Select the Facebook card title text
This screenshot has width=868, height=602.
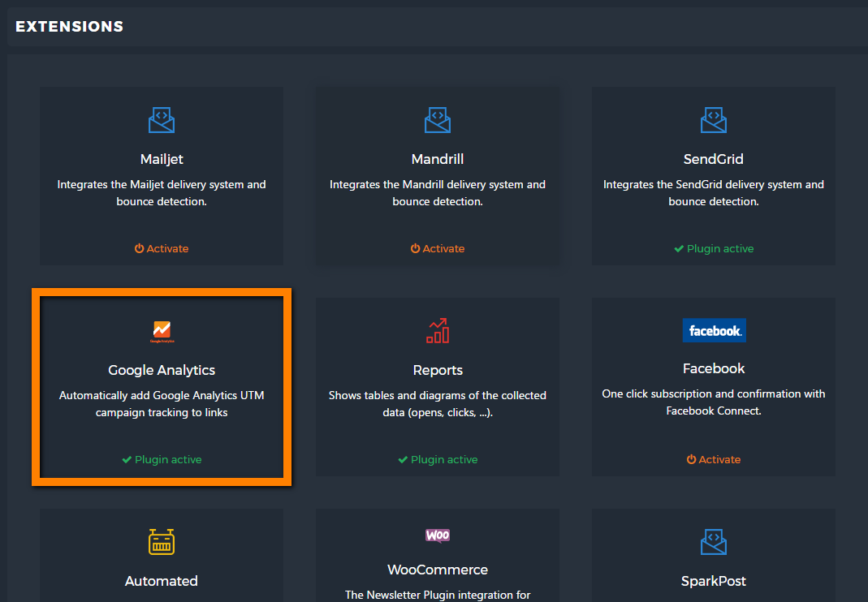click(x=714, y=368)
